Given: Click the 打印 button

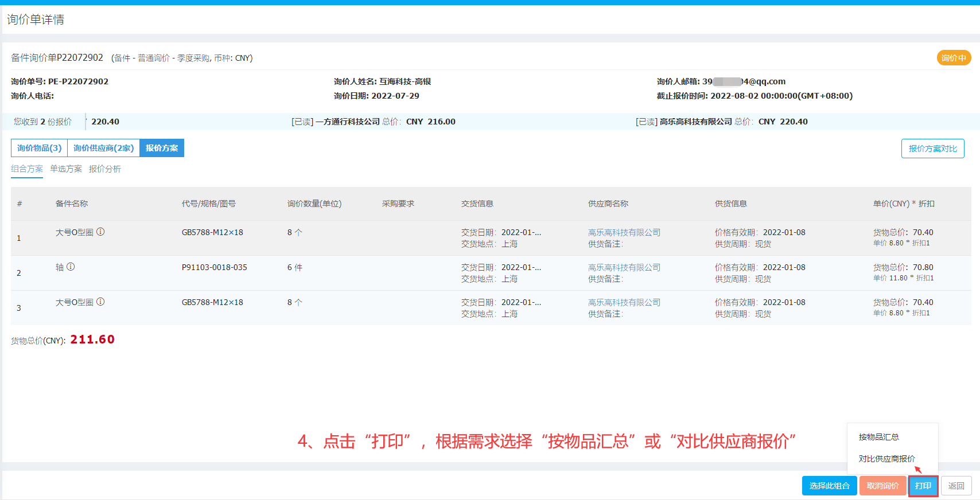Looking at the screenshot, I should 923,486.
